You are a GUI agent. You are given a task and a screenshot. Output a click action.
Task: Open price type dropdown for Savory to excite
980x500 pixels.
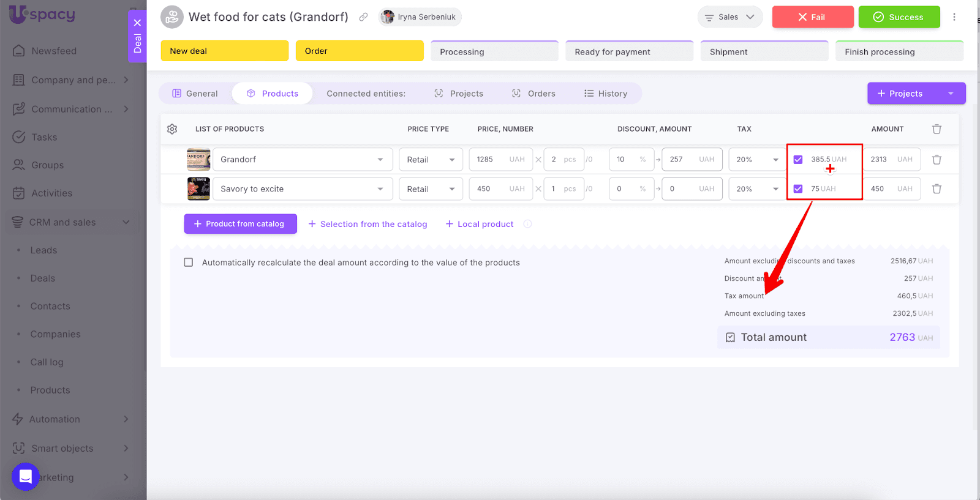point(431,189)
